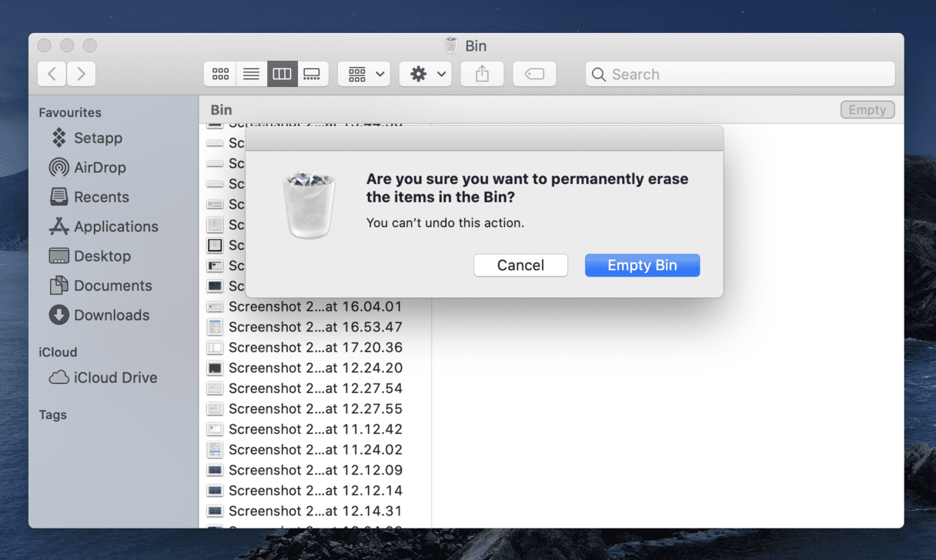This screenshot has height=560, width=936.
Task: Go to Downloads in the sidebar
Action: [111, 315]
